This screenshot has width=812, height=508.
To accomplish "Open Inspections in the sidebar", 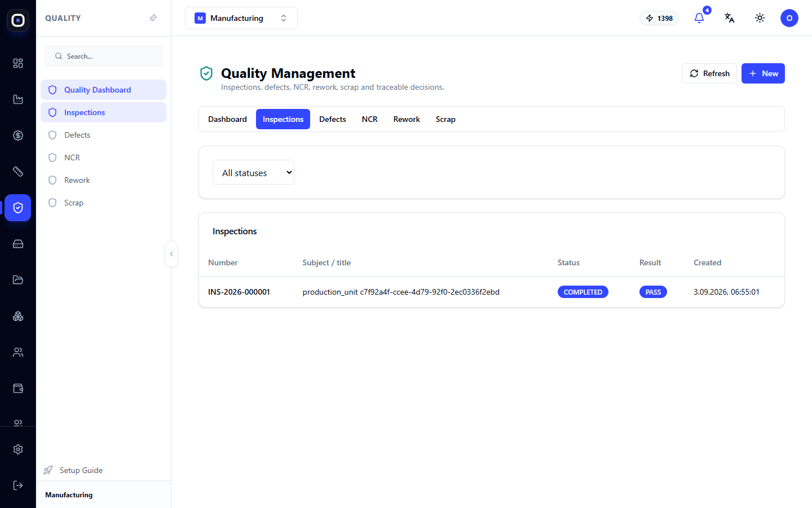I will coord(103,112).
